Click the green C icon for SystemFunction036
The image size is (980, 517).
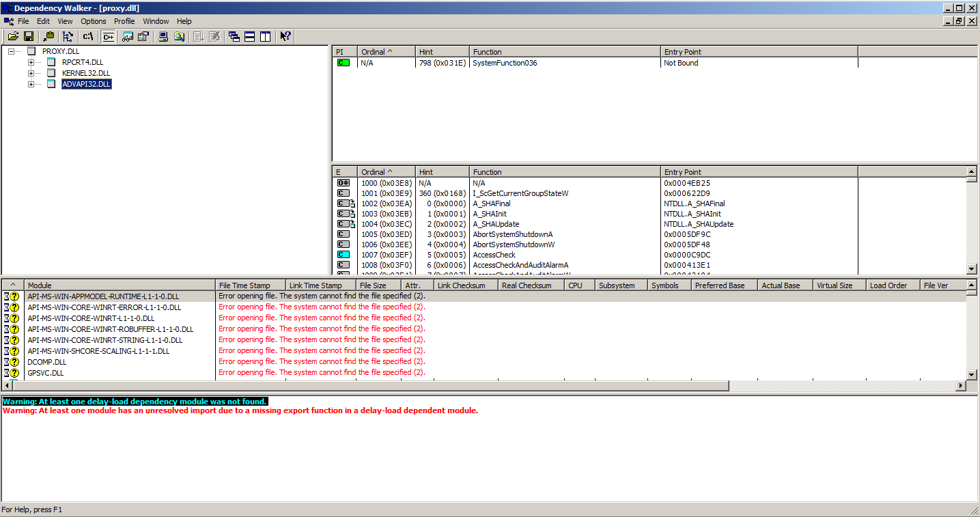pyautogui.click(x=344, y=63)
